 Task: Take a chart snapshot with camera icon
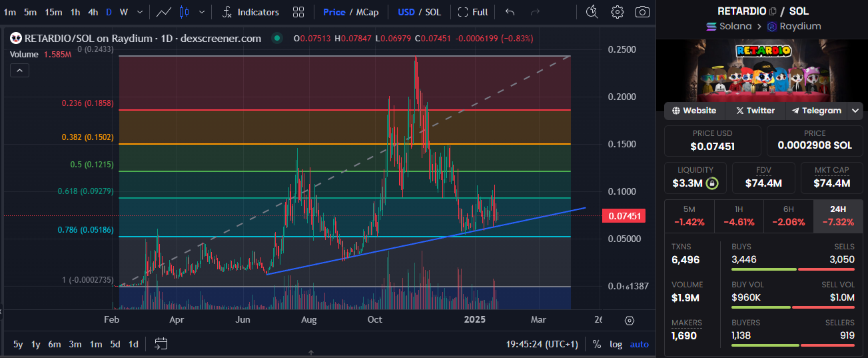pyautogui.click(x=642, y=12)
